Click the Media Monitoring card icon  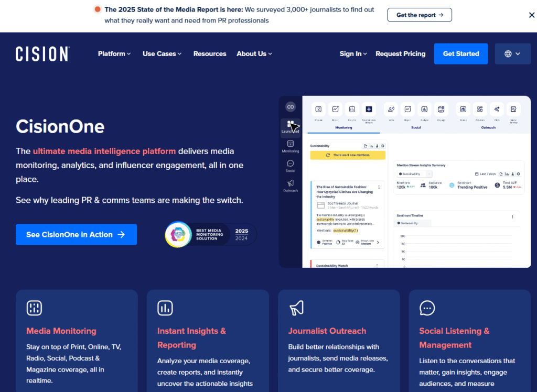point(34,308)
